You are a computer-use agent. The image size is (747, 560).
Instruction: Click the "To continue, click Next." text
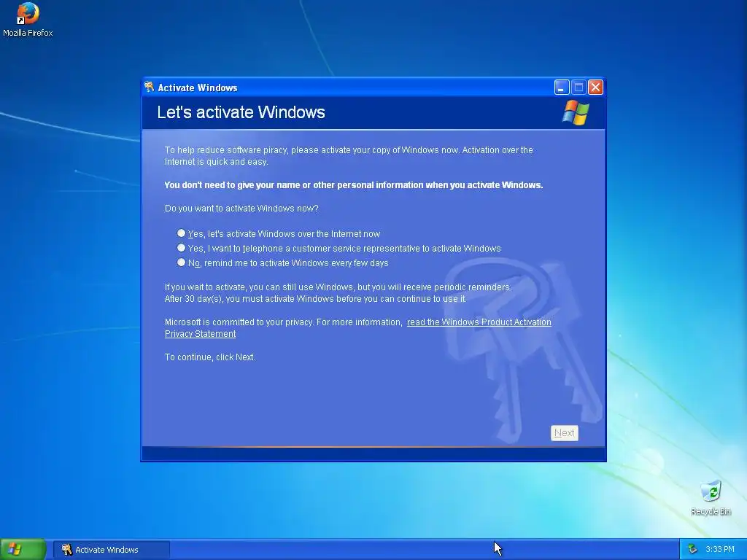[209, 357]
